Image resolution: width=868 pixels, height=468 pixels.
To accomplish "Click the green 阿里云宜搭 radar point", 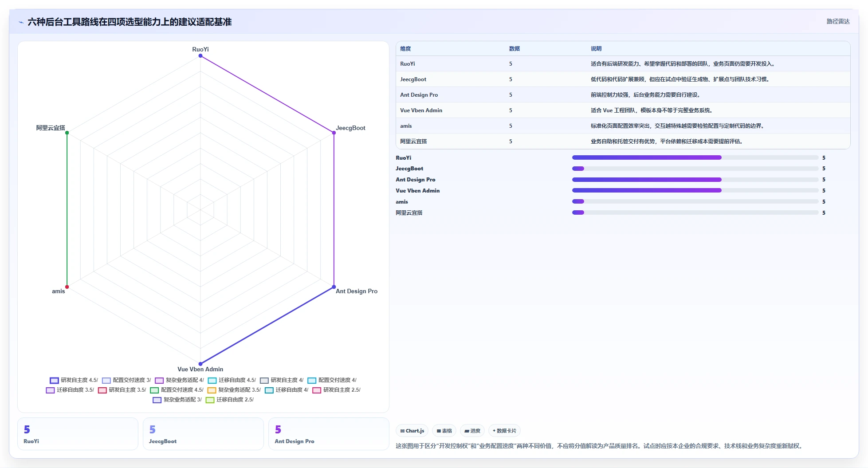I will point(67,133).
